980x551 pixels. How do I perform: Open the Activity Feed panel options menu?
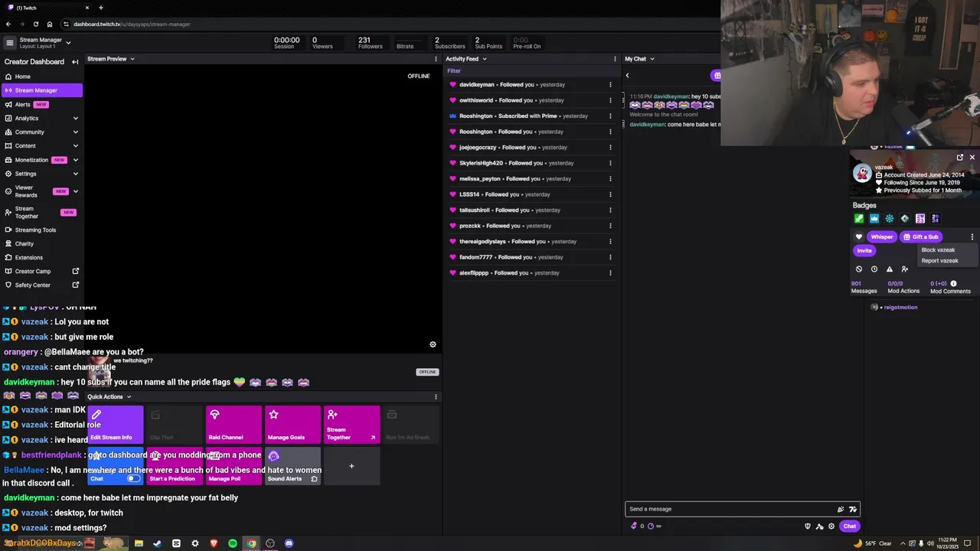614,59
